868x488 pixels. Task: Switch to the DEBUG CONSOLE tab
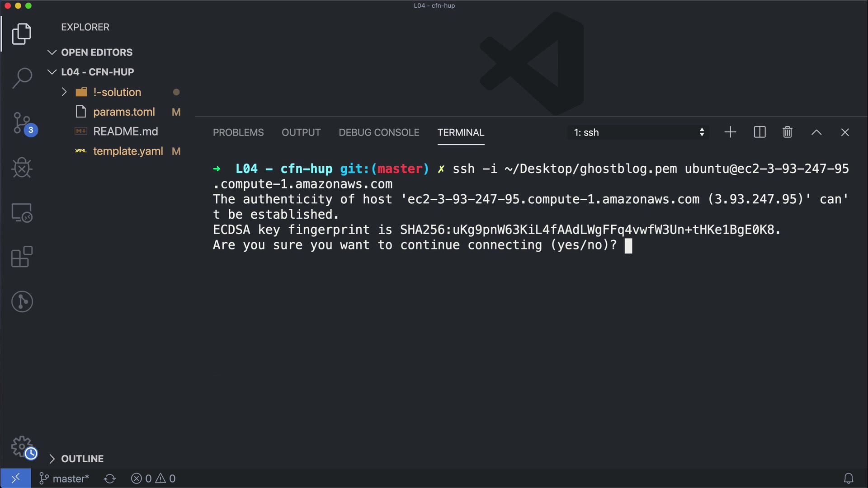(379, 132)
